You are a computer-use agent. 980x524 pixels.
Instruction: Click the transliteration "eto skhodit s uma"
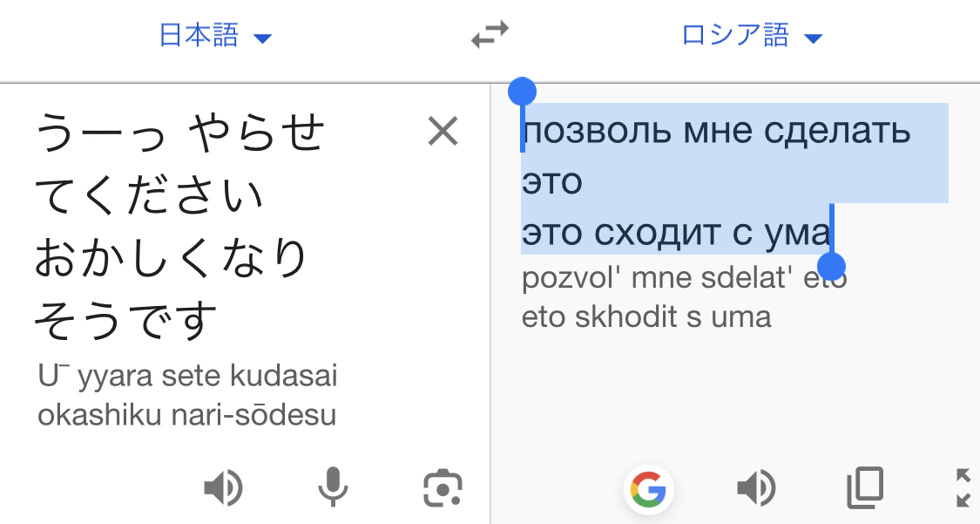pos(646,316)
